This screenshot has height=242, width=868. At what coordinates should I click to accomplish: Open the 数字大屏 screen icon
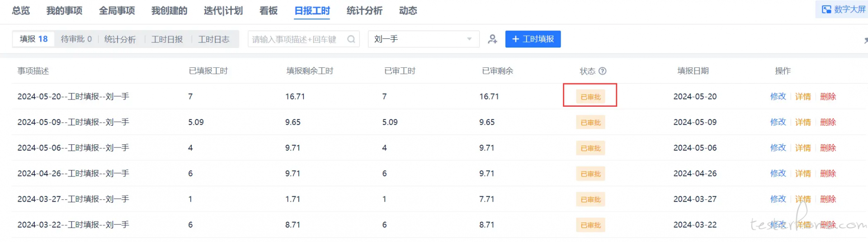tap(826, 9)
